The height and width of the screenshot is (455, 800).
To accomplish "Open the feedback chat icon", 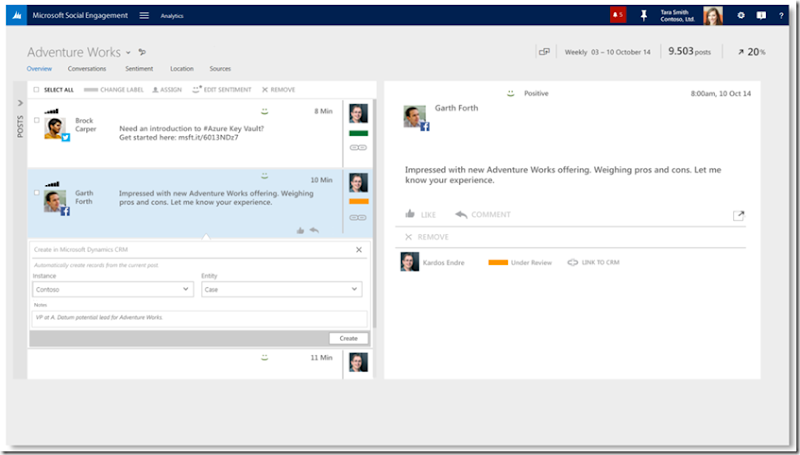I will [x=761, y=16].
